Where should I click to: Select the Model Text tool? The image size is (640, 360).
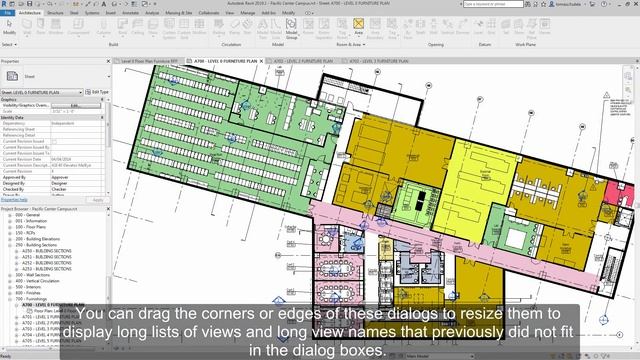(x=262, y=29)
